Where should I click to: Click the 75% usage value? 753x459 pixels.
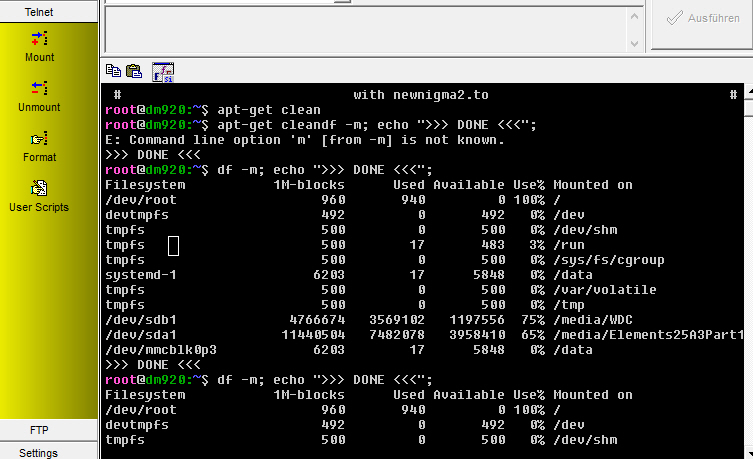pos(533,320)
